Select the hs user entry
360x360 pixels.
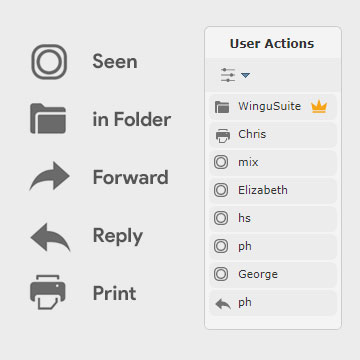coord(273,219)
